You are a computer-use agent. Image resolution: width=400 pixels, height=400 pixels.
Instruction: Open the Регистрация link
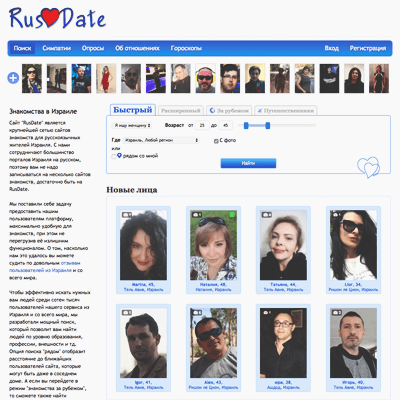[x=368, y=48]
